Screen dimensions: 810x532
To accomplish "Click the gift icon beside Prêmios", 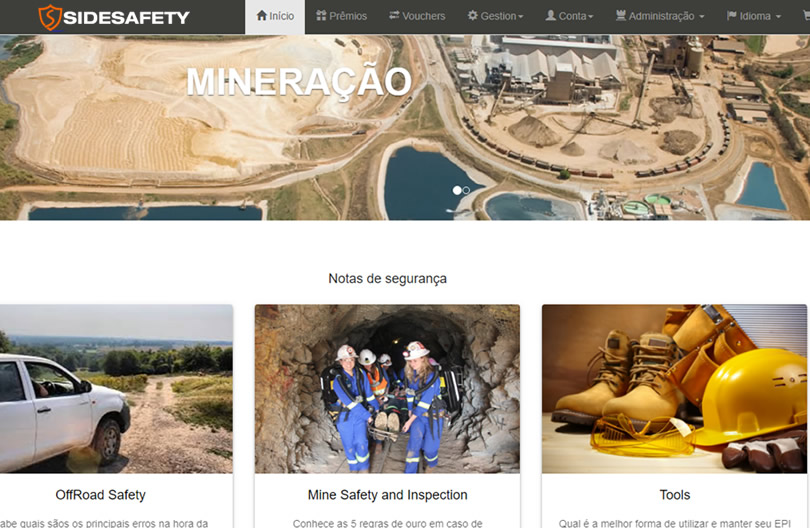I will click(x=321, y=16).
